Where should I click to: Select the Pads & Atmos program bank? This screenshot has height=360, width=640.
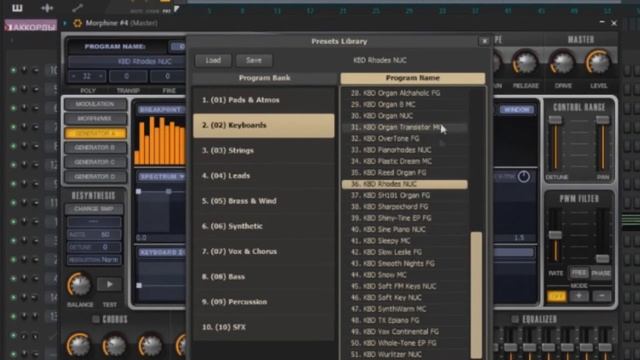click(264, 100)
